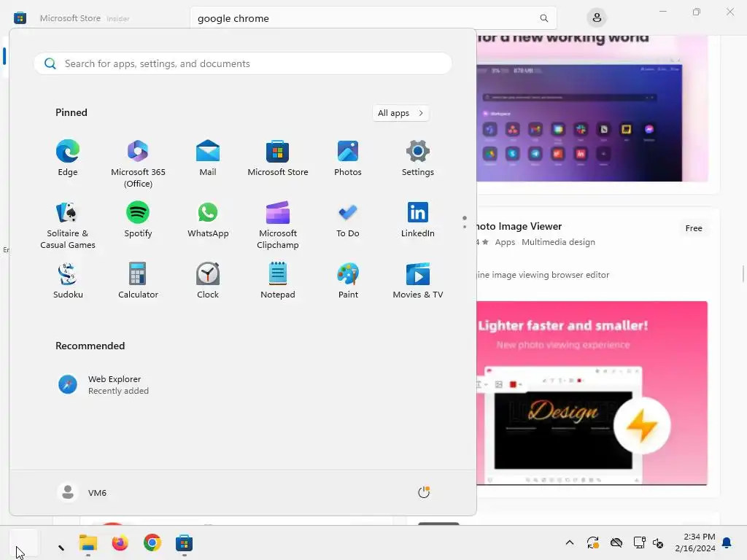747x560 pixels.
Task: Open the Mail app
Action: tap(208, 158)
